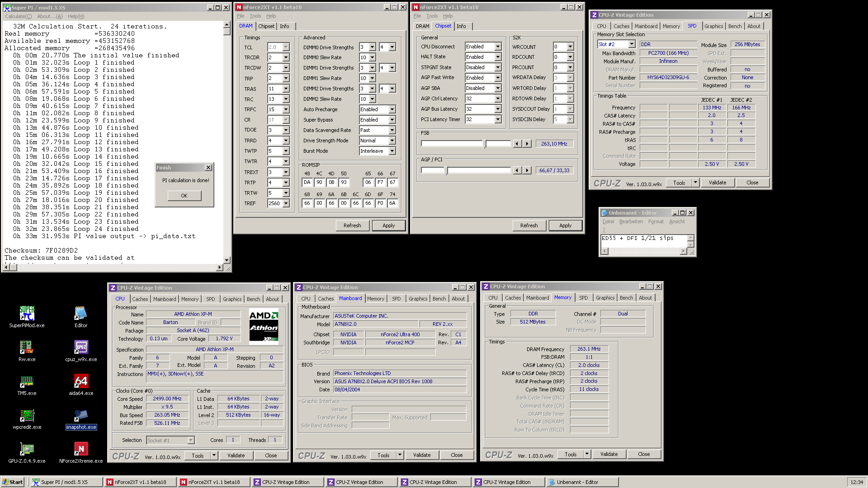The image size is (868, 488).
Task: Click the Editor window title icon
Action: pos(604,213)
